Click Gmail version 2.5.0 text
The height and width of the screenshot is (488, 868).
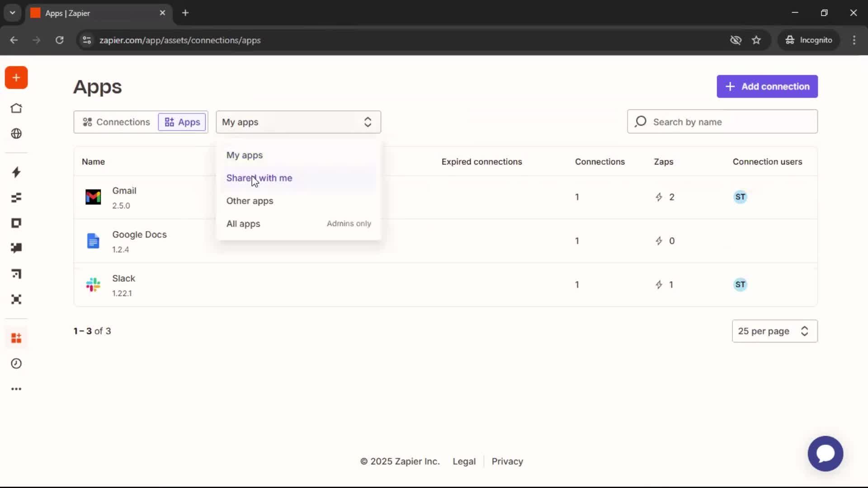(121, 206)
